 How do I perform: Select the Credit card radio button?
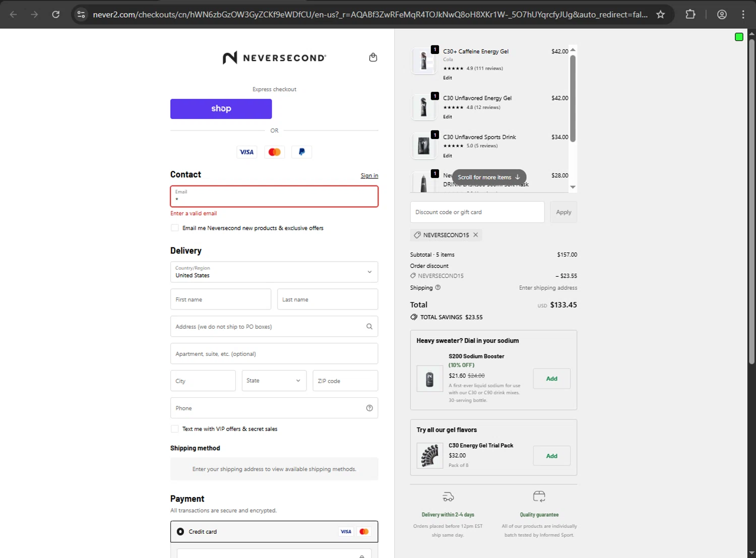[180, 532]
